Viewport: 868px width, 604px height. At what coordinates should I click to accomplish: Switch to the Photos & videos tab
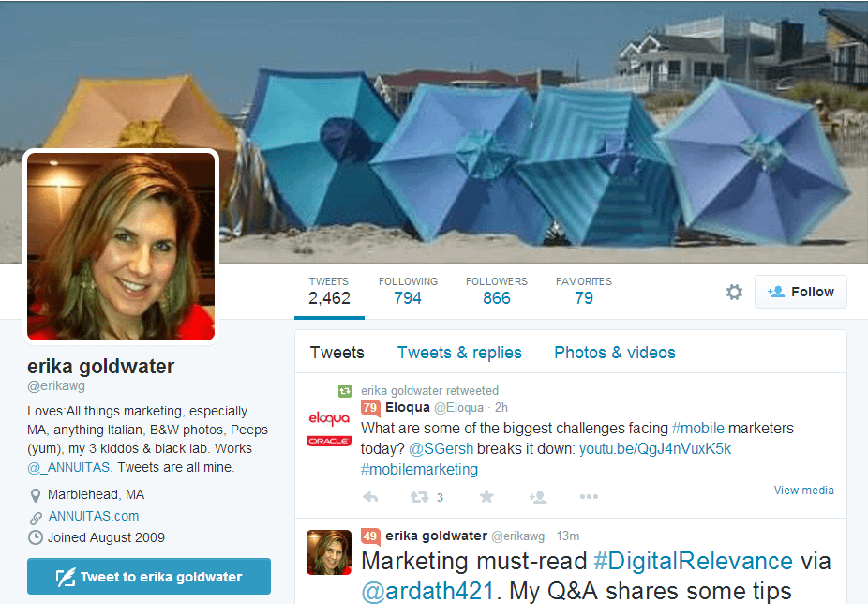614,352
